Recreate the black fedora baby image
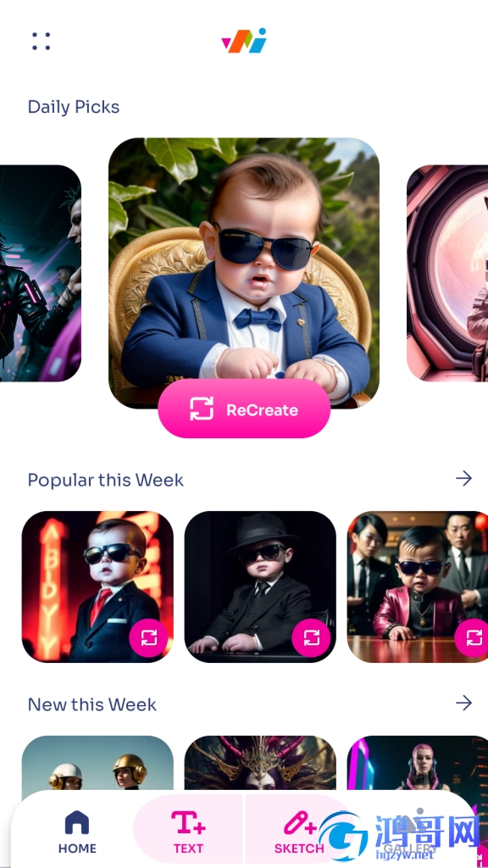Image resolution: width=488 pixels, height=868 pixels. [311, 638]
